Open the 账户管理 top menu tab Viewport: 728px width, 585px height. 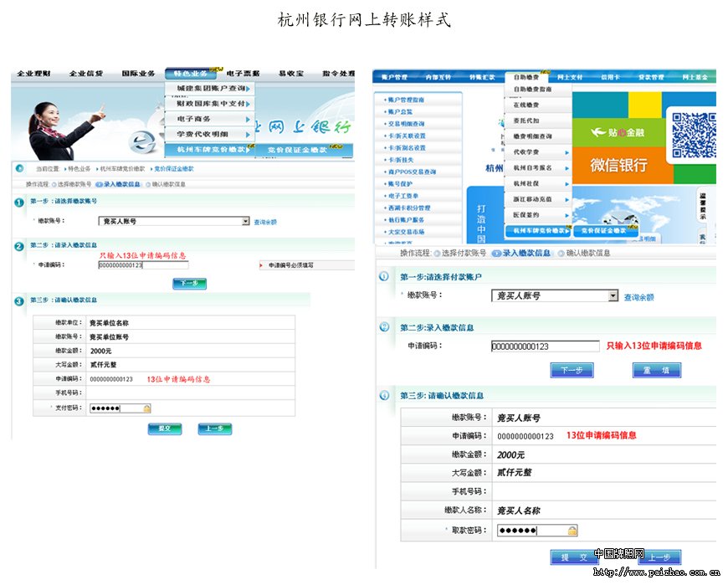(395, 77)
